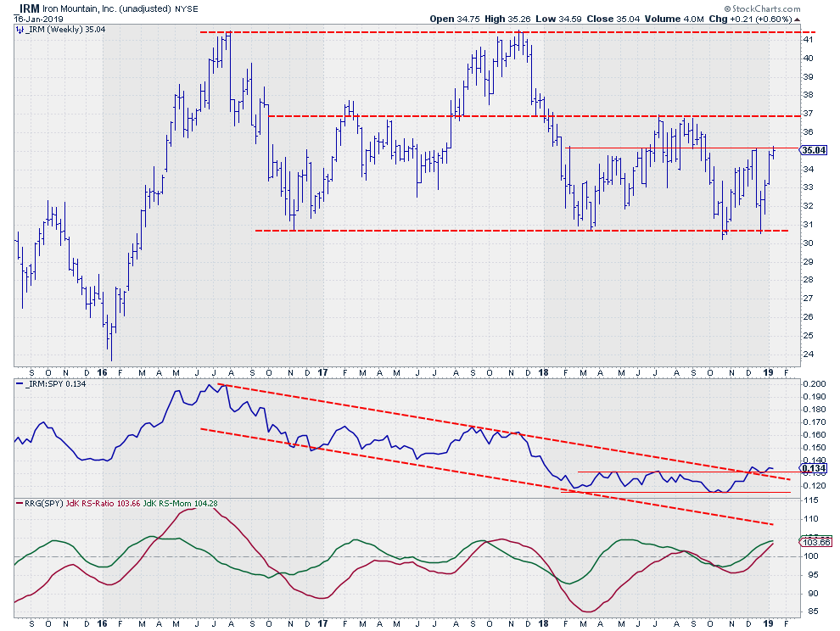
Task: Click the 0.134 ratio value tag
Action: click(x=815, y=468)
